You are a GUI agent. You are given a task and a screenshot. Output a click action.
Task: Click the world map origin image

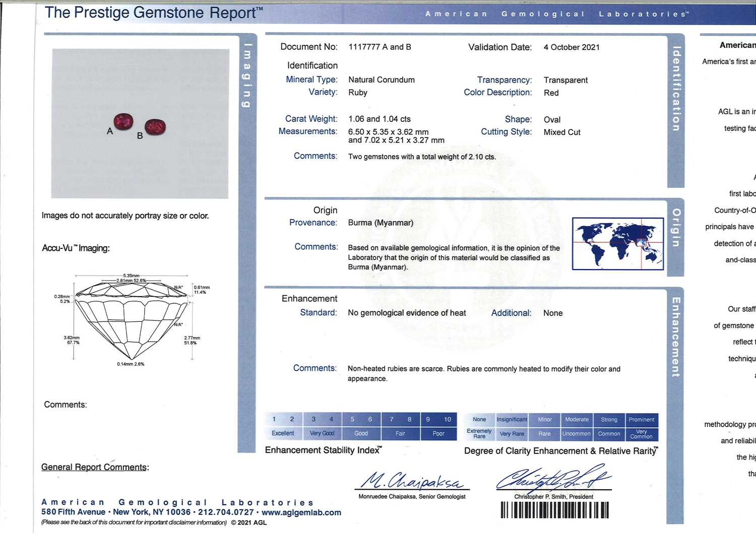tap(618, 244)
